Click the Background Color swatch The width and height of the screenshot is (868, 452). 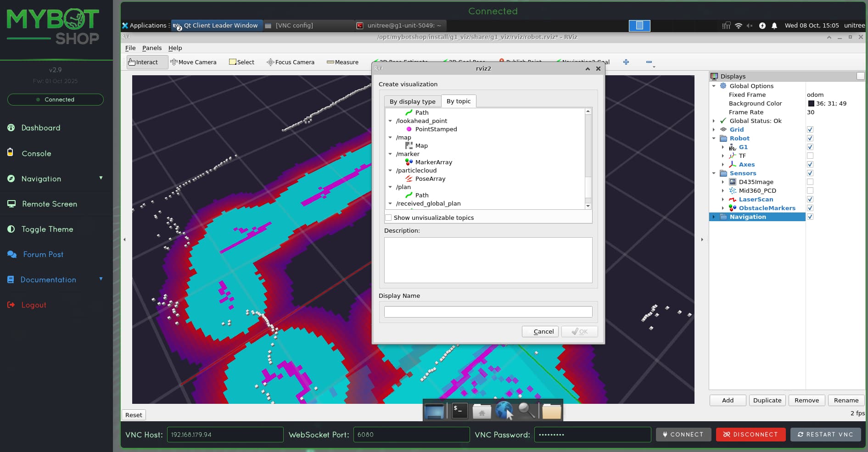pyautogui.click(x=811, y=103)
